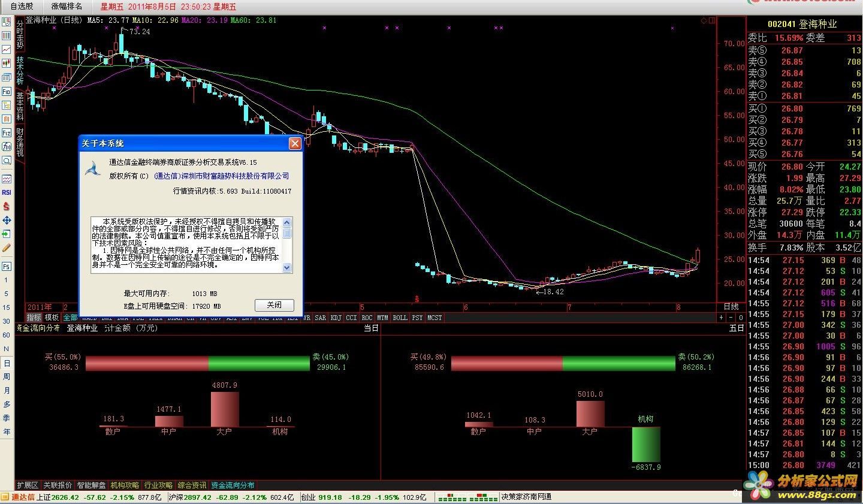Click the green arrow export icon
Screen dimensions: 863x504
[x=6, y=234]
